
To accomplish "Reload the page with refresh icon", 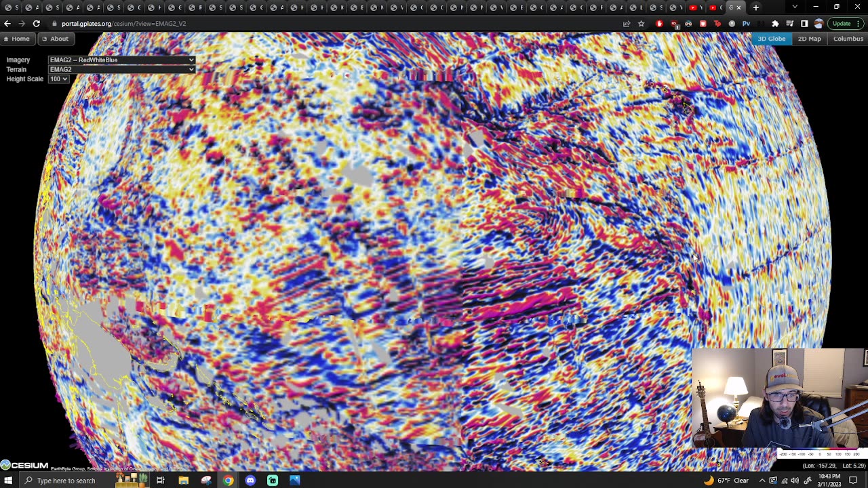I will (x=37, y=24).
